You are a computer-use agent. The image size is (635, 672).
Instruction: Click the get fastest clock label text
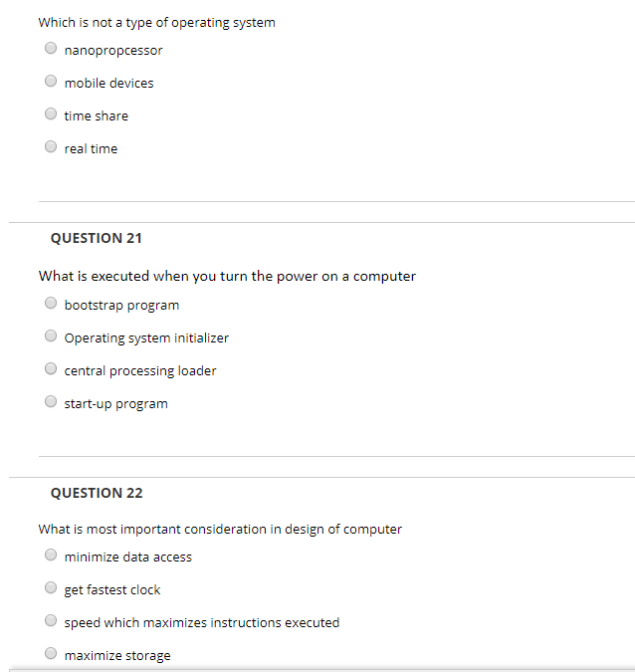tap(112, 590)
